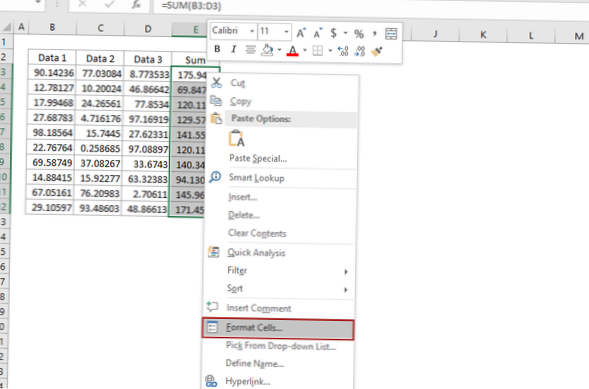Select column D header

pyautogui.click(x=148, y=29)
